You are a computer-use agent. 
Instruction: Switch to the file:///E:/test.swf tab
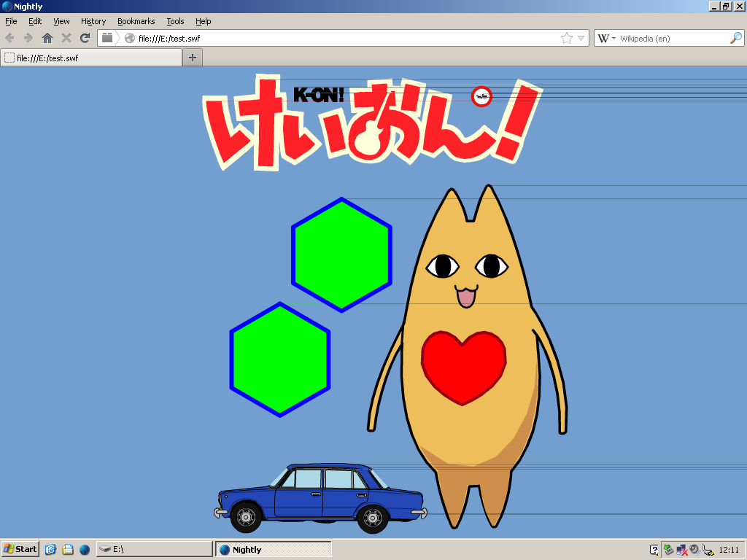90,58
